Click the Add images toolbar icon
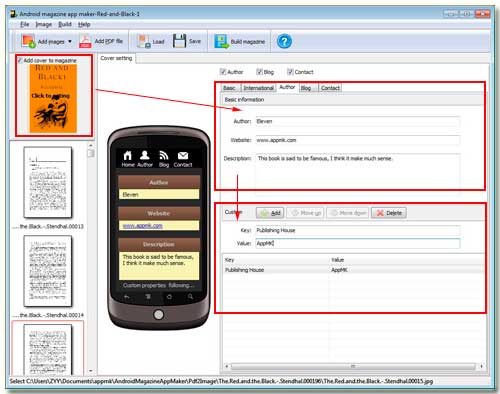 (28, 41)
